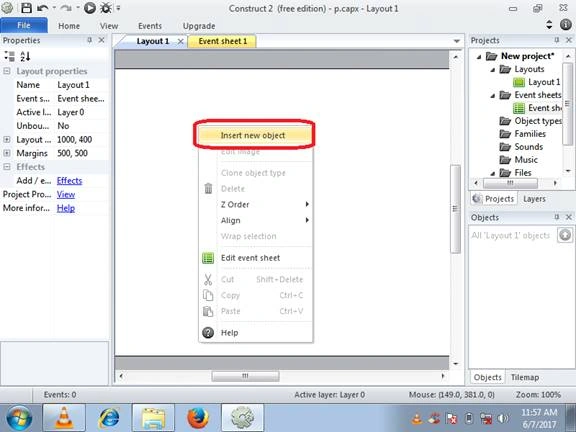Collapse the Layouts folder node
Image resolution: width=576 pixels, height=432 pixels.
click(493, 69)
